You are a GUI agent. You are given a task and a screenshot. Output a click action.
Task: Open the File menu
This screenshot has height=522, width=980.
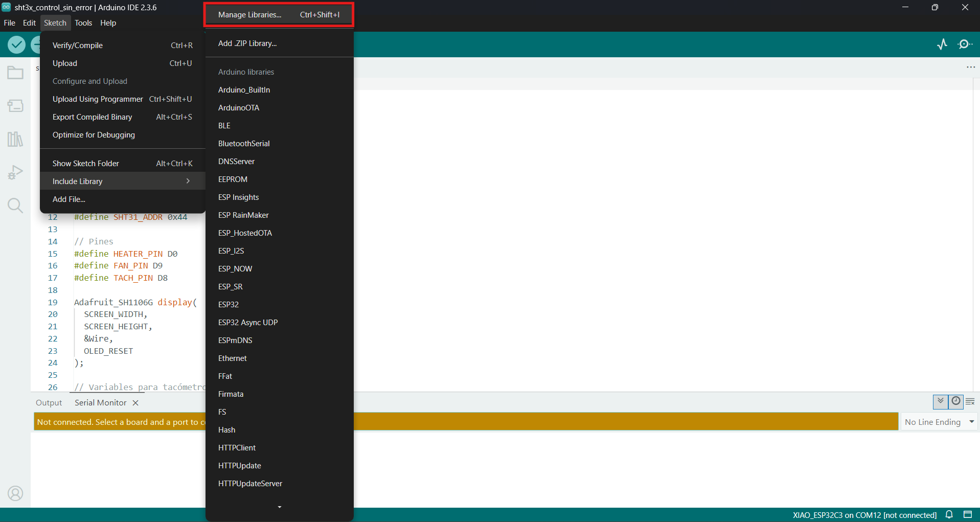[x=10, y=23]
